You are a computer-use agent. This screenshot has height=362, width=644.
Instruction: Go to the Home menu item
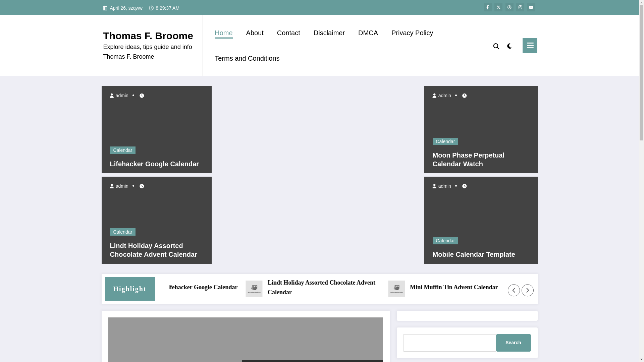coord(223,33)
